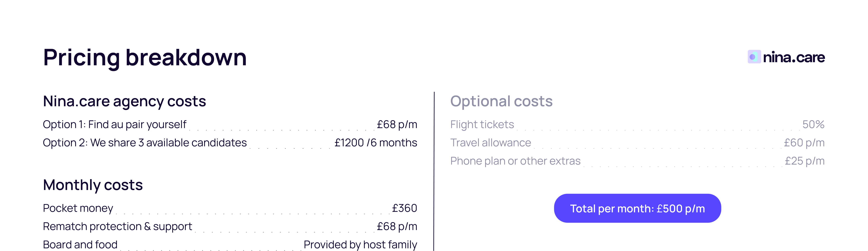Click Rematch protection & support label

[x=117, y=226]
